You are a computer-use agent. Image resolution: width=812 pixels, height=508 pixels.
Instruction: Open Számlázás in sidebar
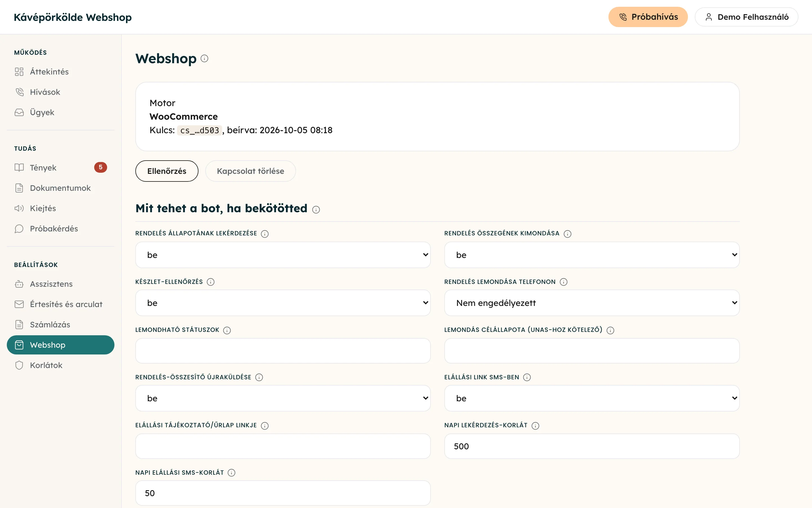pos(60,325)
